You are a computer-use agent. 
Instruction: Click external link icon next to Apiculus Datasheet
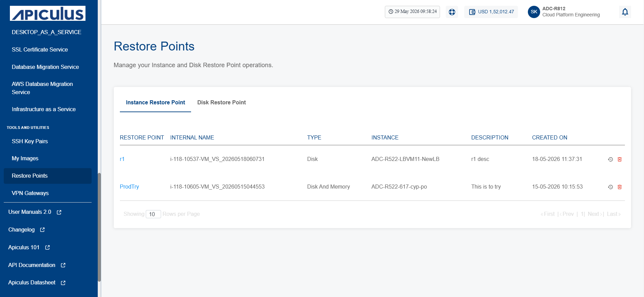63,283
